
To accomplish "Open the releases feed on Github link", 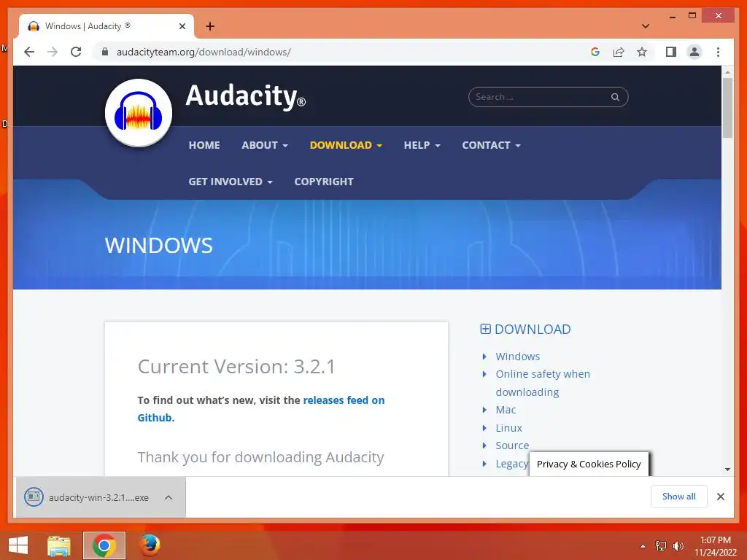I will click(x=344, y=400).
